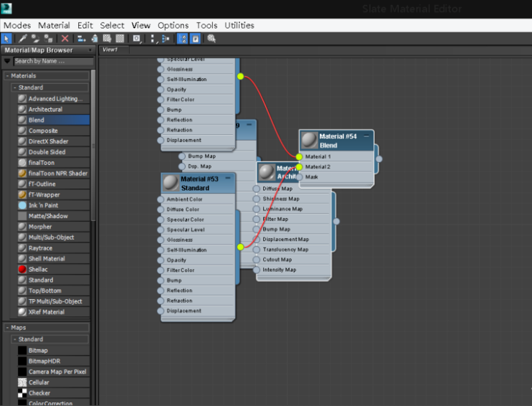Click Put Material to Scene icon
Viewport: 532px width, 406px height.
click(35, 39)
